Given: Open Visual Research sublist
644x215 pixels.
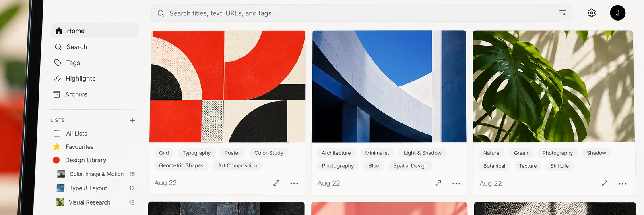Looking at the screenshot, I should (x=89, y=202).
